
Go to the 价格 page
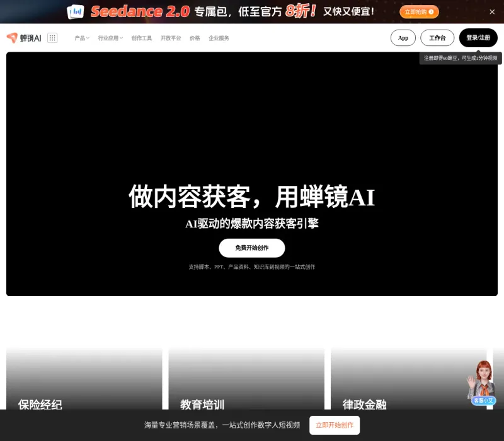pos(195,38)
